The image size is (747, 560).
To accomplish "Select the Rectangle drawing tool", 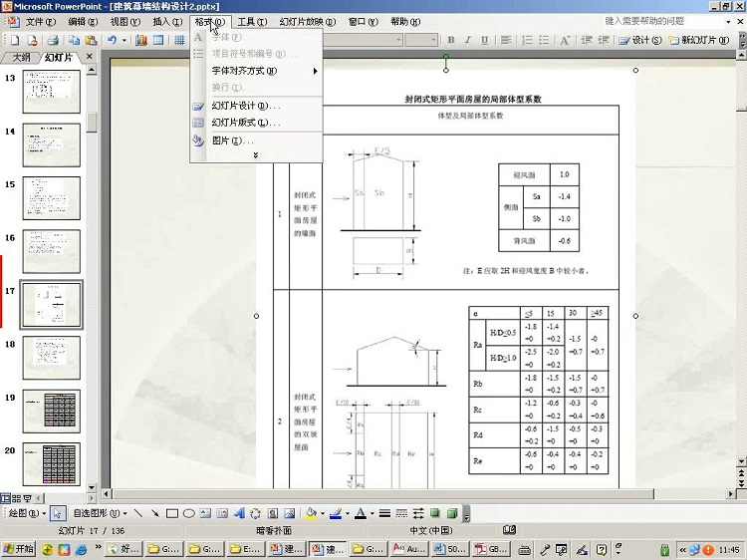I will pyautogui.click(x=172, y=513).
